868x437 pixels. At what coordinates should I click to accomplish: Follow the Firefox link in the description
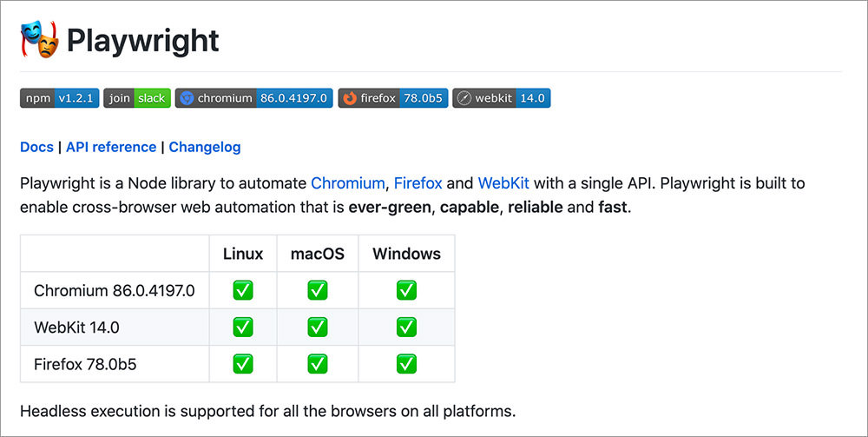click(x=418, y=183)
